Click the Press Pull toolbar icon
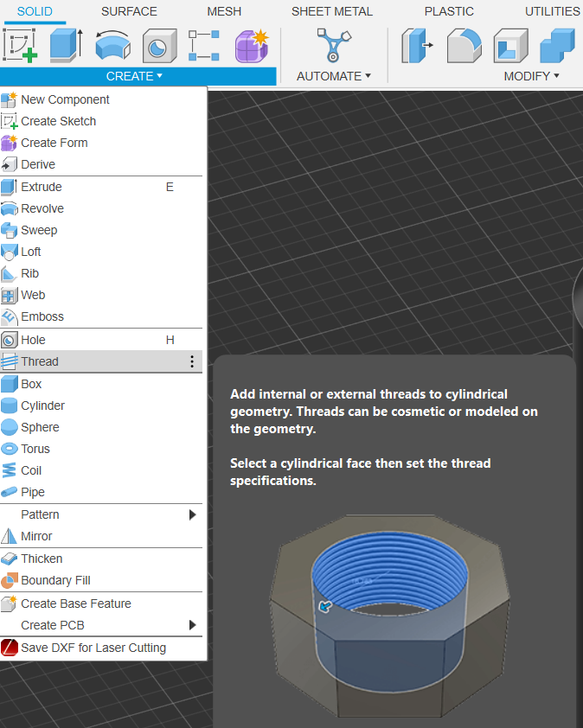The height and width of the screenshot is (728, 583). click(417, 46)
